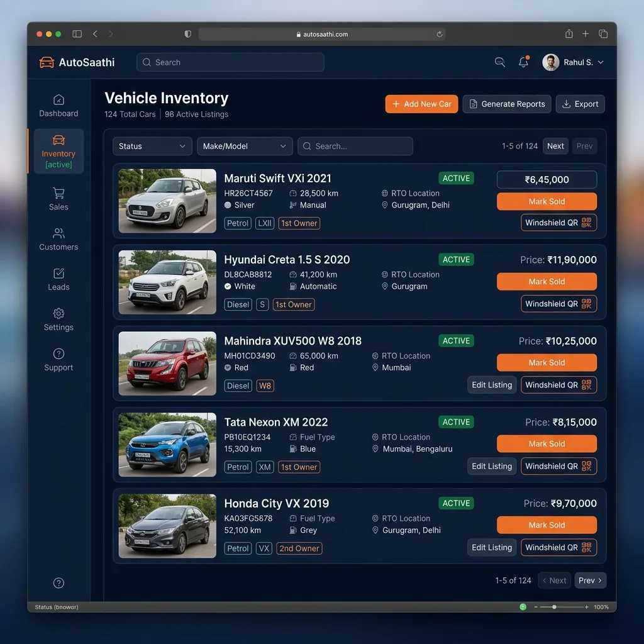The width and height of the screenshot is (644, 644).
Task: Open Tata Nexon car thumbnail
Action: [x=167, y=445]
